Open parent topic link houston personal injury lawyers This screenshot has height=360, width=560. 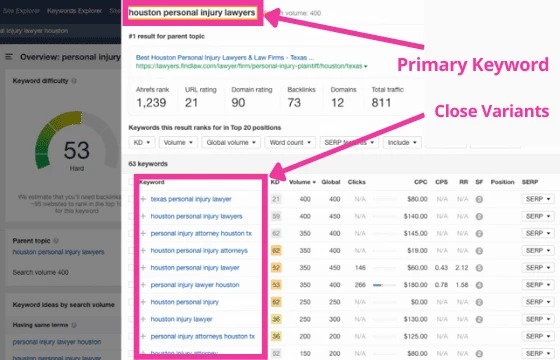(58, 252)
